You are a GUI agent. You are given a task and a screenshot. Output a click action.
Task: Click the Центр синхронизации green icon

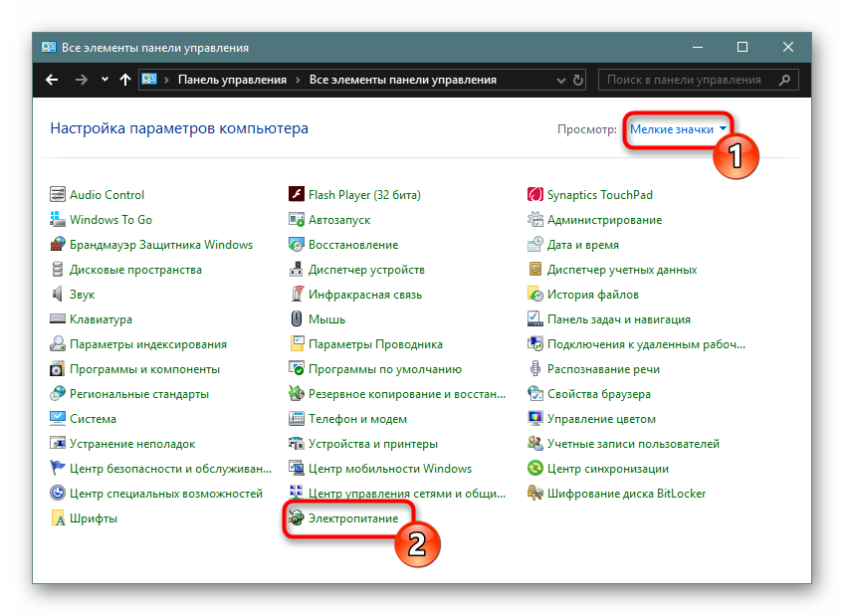[535, 468]
